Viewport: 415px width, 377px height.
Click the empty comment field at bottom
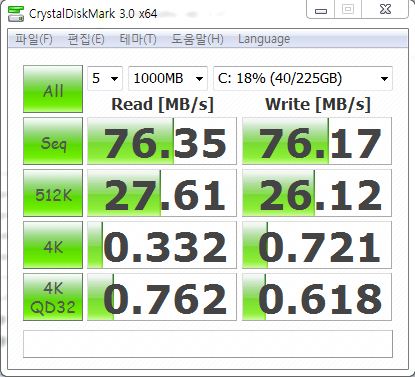(x=208, y=344)
